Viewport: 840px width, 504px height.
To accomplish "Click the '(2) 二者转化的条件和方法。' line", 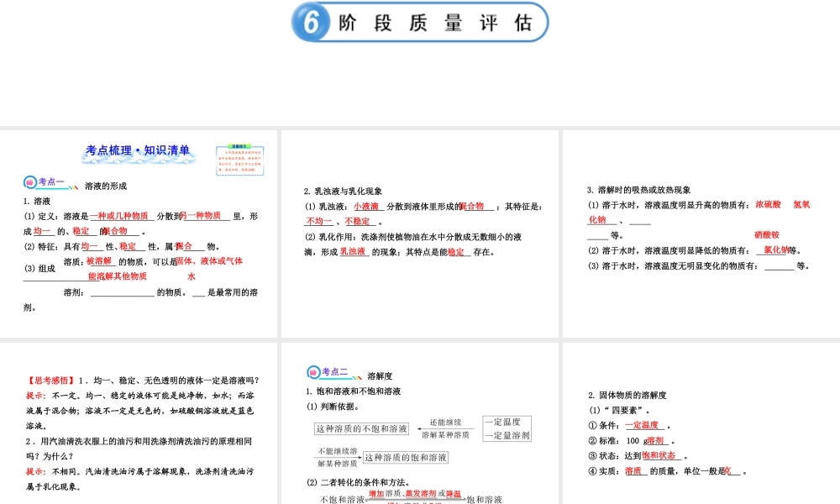I will tap(359, 482).
